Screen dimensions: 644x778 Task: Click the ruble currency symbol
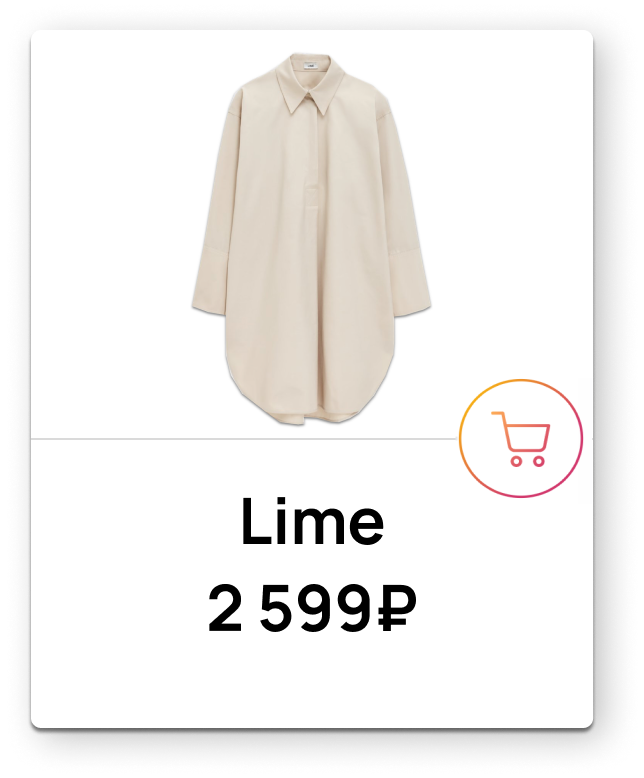pyautogui.click(x=396, y=608)
